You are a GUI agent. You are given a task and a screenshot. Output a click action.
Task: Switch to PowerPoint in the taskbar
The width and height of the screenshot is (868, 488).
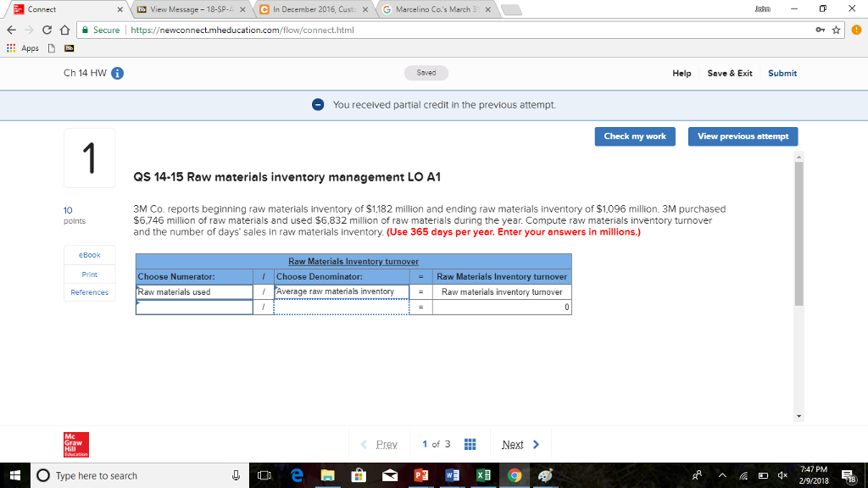click(x=421, y=475)
